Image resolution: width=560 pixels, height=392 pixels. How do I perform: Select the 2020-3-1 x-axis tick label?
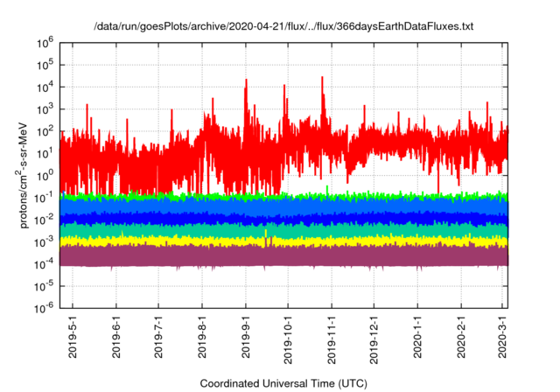click(x=502, y=336)
